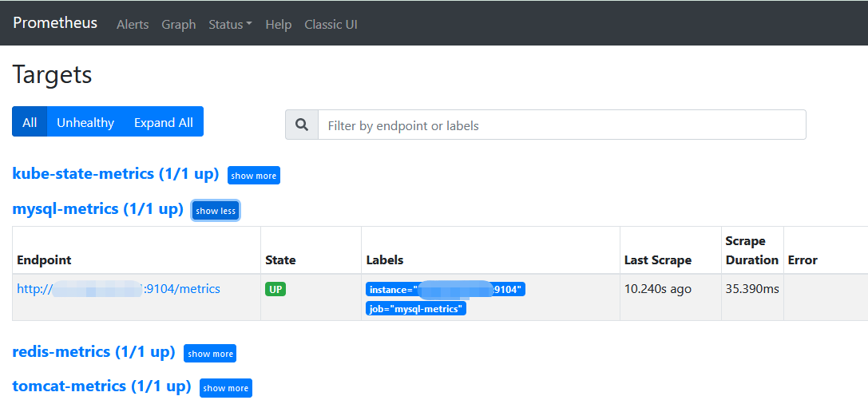
Task: Open the Alerts page
Action: point(133,25)
